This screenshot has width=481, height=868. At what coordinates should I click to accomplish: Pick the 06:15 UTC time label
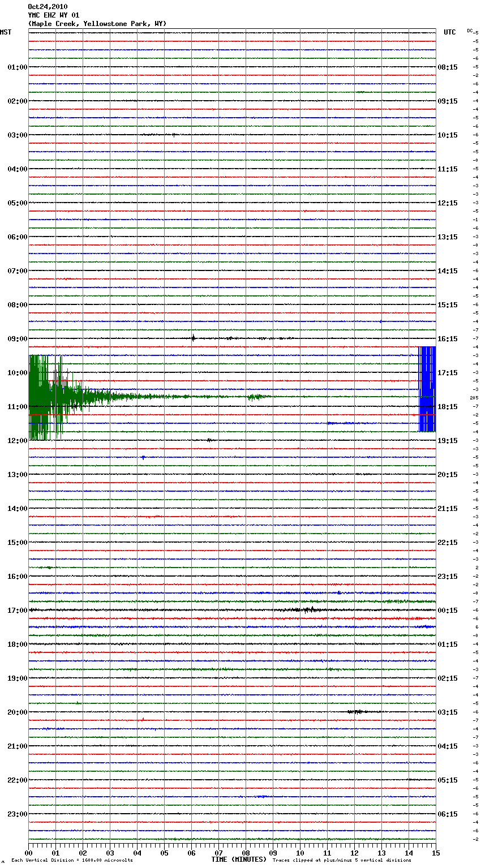(448, 814)
